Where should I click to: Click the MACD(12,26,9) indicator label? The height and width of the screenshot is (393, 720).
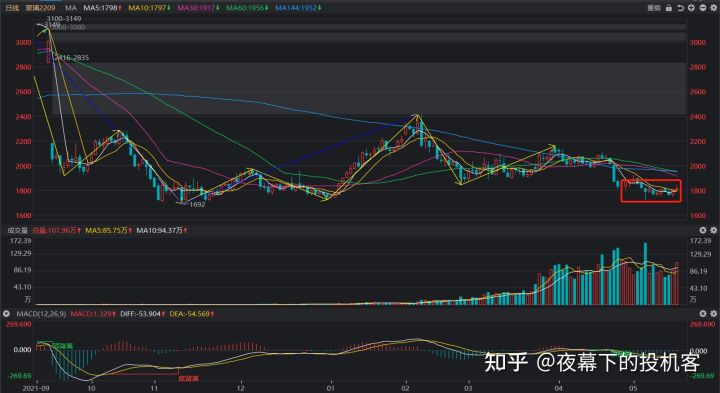point(41,314)
